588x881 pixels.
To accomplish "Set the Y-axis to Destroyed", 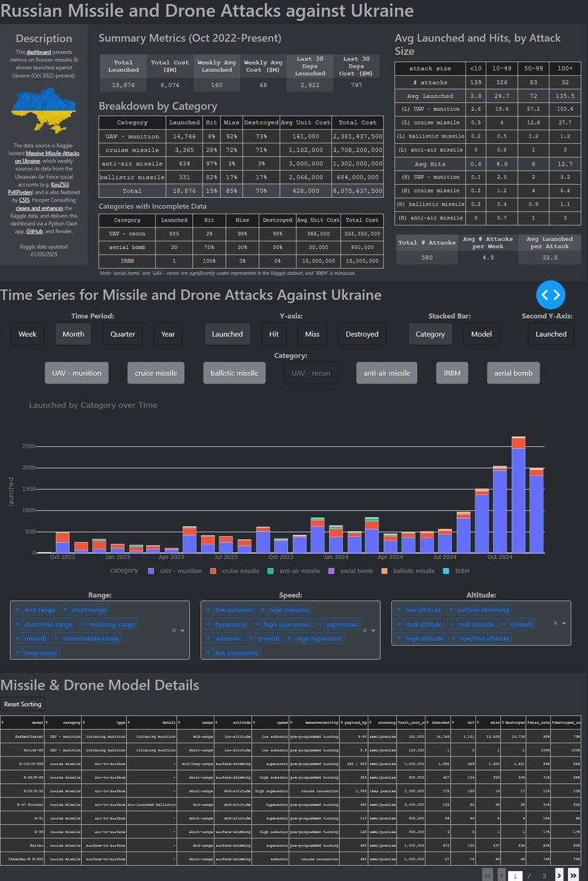I will (x=362, y=334).
